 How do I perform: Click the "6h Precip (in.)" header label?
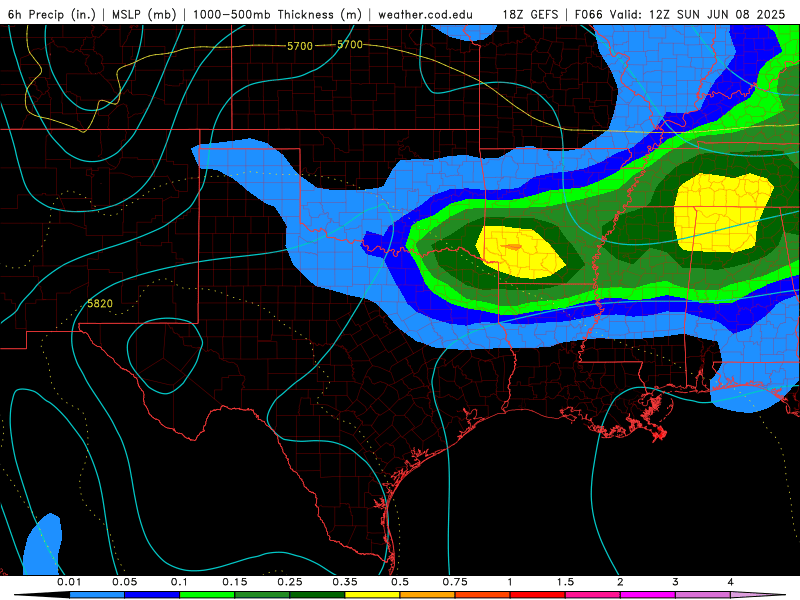click(x=52, y=14)
